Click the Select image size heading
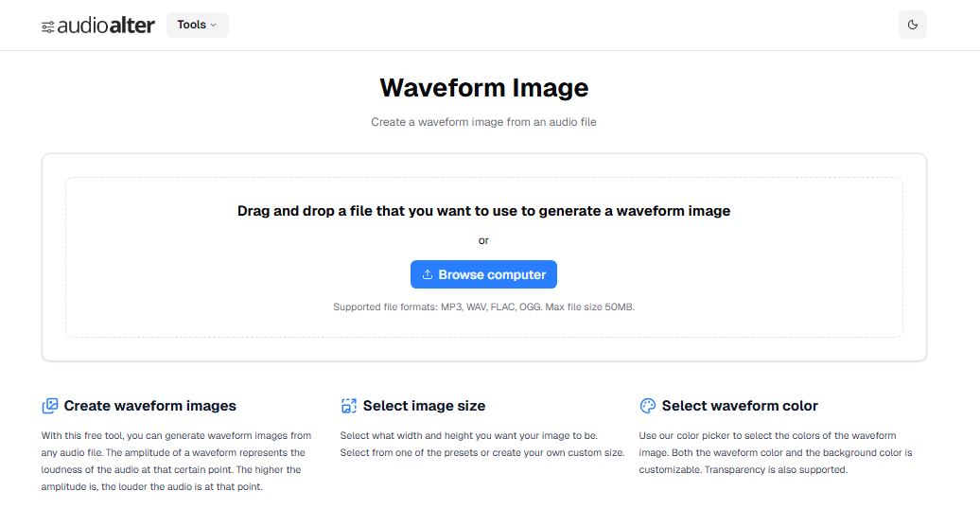 [424, 406]
